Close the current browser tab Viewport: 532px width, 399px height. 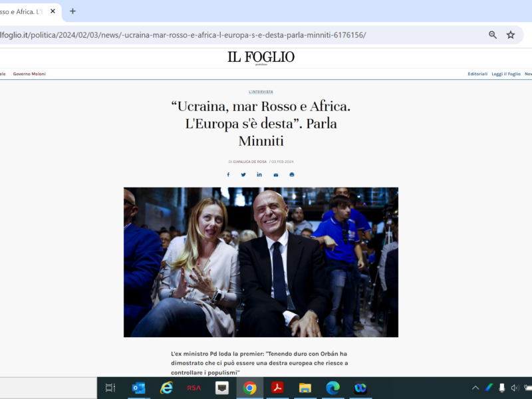(53, 11)
